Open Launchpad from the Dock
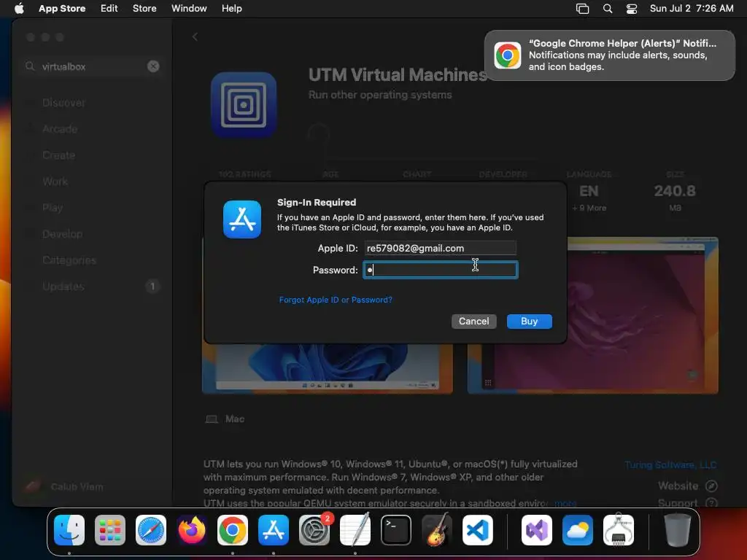This screenshot has width=747, height=560. click(110, 530)
